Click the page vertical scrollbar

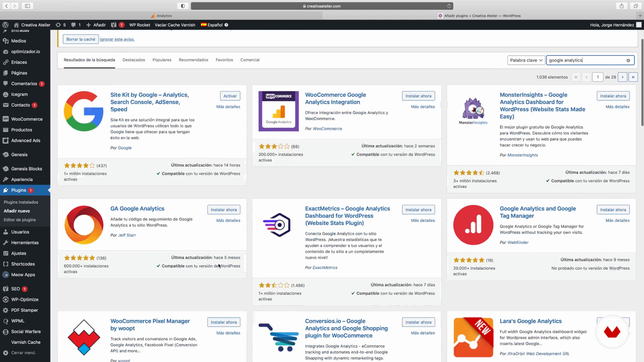point(642,82)
